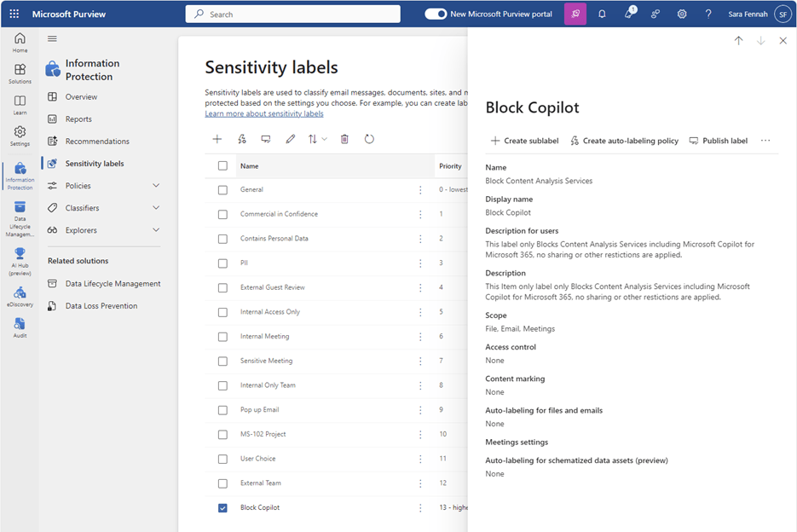
Task: Click Learn more about sensitivity labels link
Action: [263, 113]
